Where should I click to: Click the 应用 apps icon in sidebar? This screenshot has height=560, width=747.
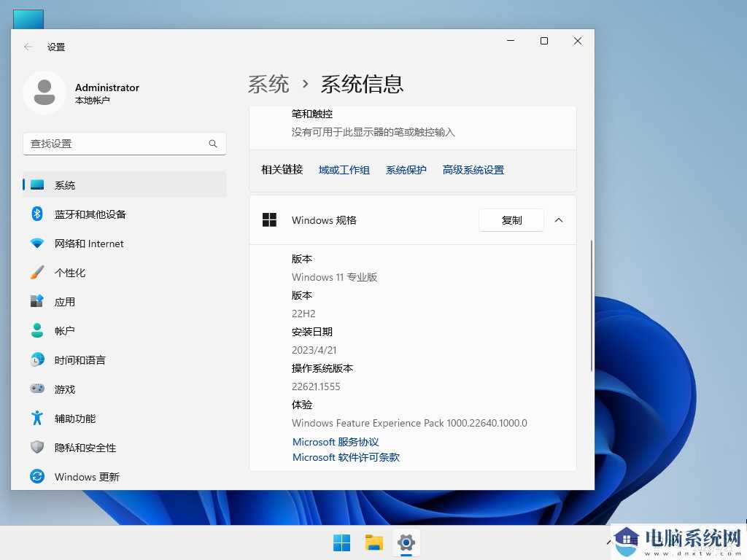click(37, 301)
